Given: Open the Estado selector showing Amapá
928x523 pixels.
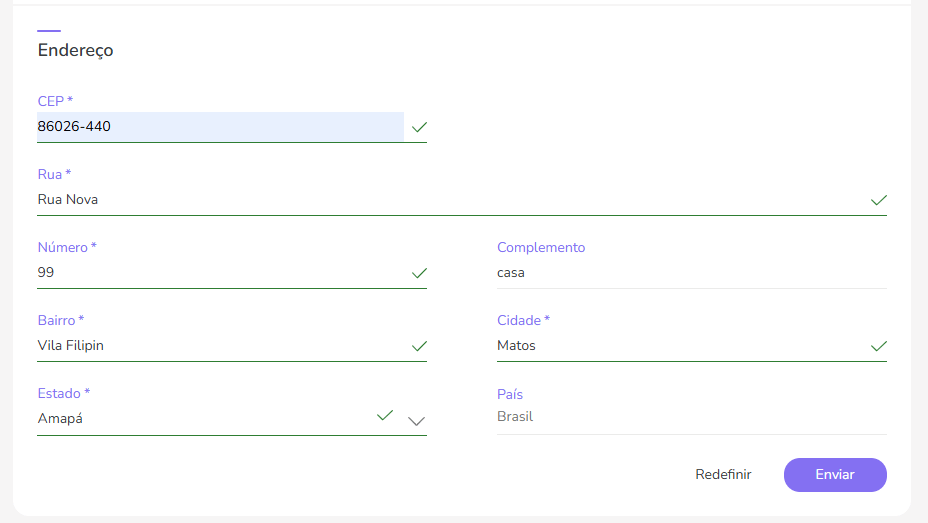Looking at the screenshot, I should click(200, 419).
